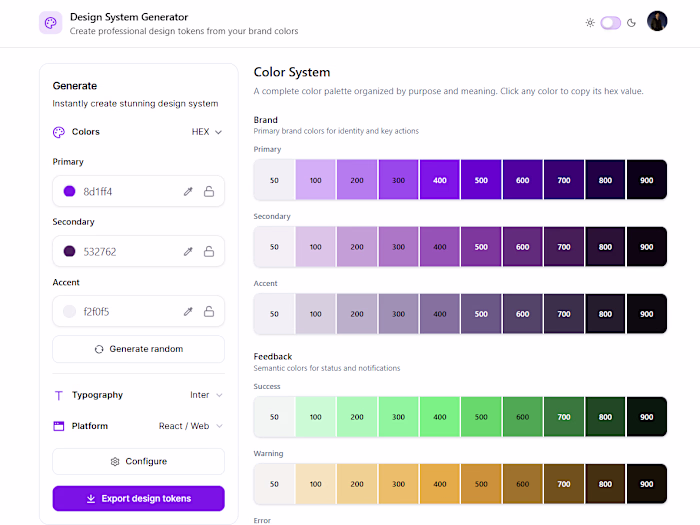Open the Accent color dot f2f0f5

tap(70, 311)
